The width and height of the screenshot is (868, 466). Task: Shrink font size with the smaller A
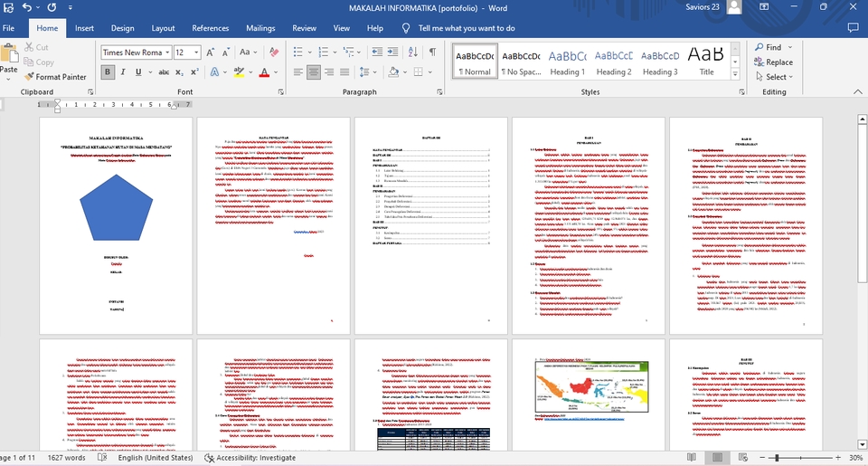[226, 52]
